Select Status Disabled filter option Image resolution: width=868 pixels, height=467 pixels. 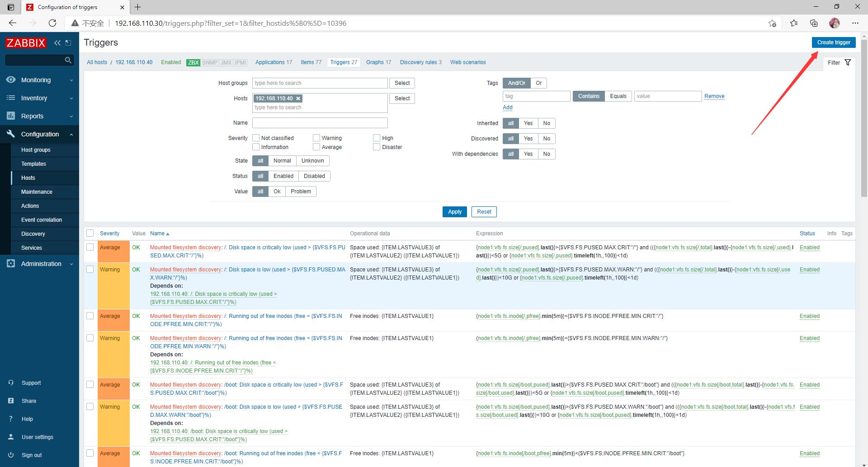point(314,176)
